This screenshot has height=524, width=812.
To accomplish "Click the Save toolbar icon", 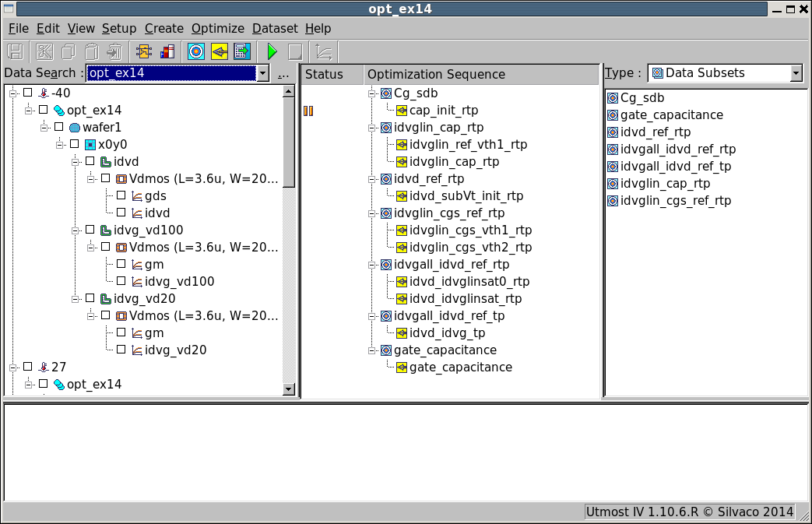I will click(x=15, y=52).
